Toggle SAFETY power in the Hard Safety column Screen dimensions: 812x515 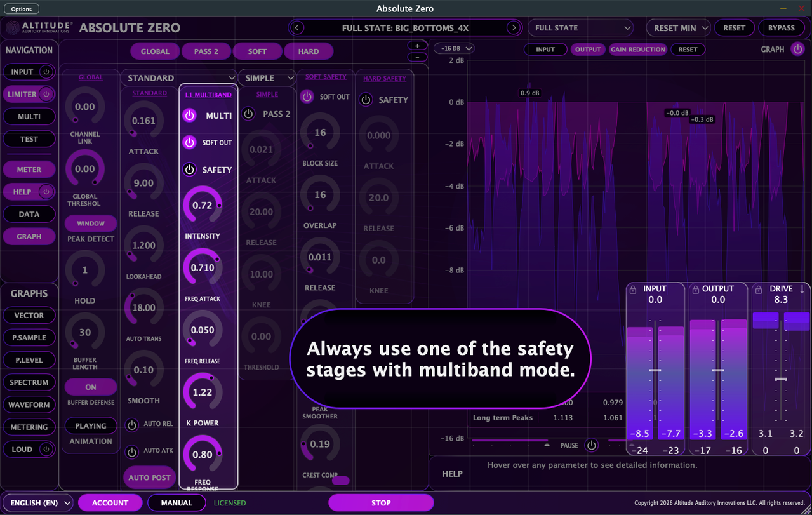366,100
